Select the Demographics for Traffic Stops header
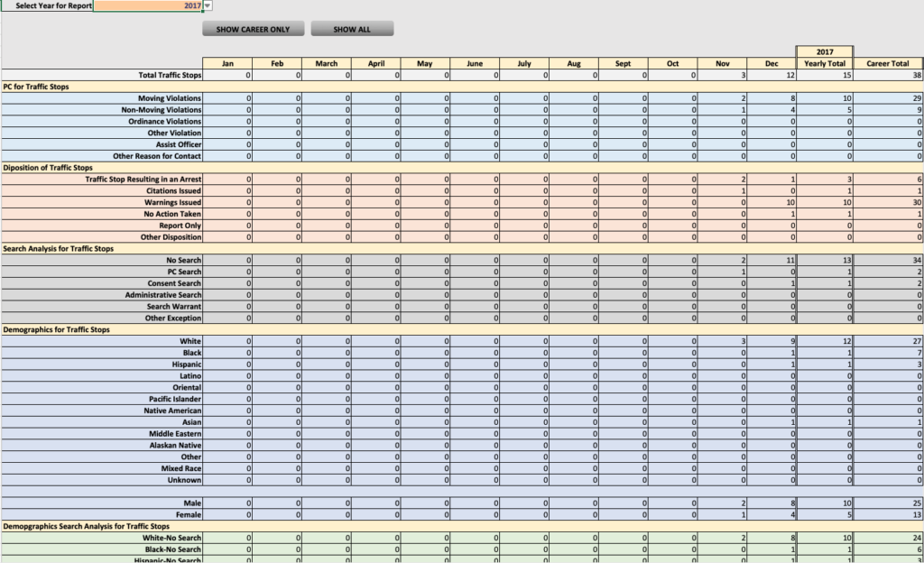 point(54,328)
